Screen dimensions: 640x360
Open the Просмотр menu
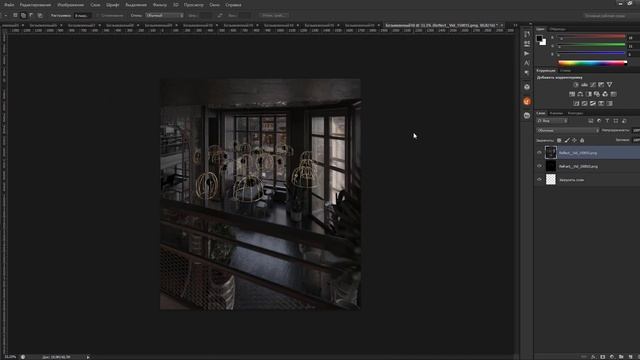click(x=193, y=5)
